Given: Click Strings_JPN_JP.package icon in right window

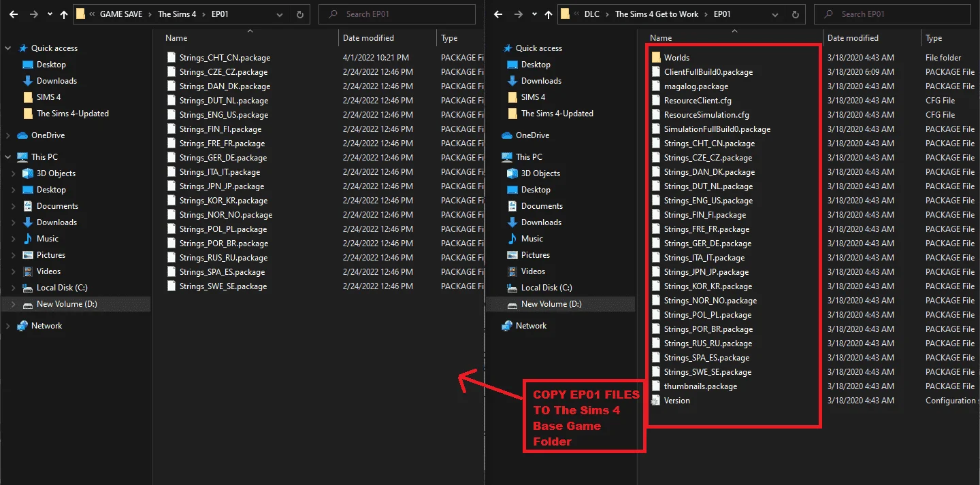Looking at the screenshot, I should [656, 272].
